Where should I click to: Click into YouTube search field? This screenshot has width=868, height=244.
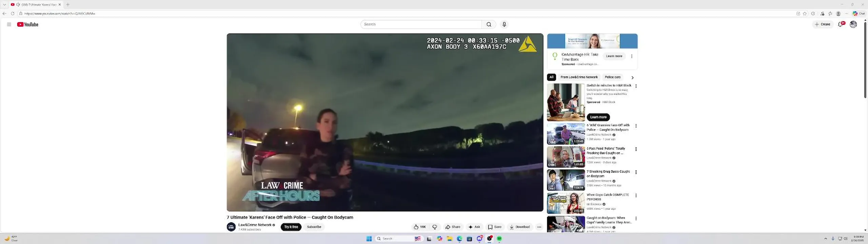(421, 24)
